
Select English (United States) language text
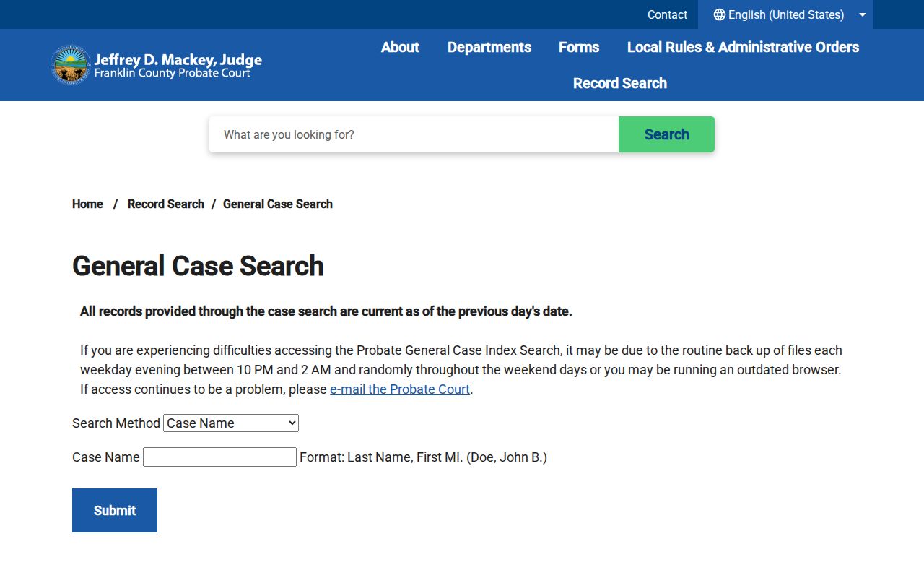(x=786, y=14)
